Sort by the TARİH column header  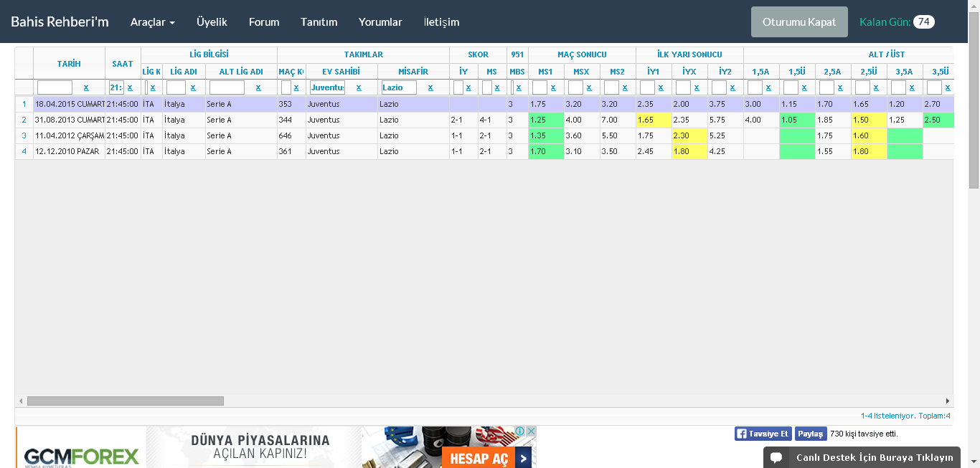[69, 64]
